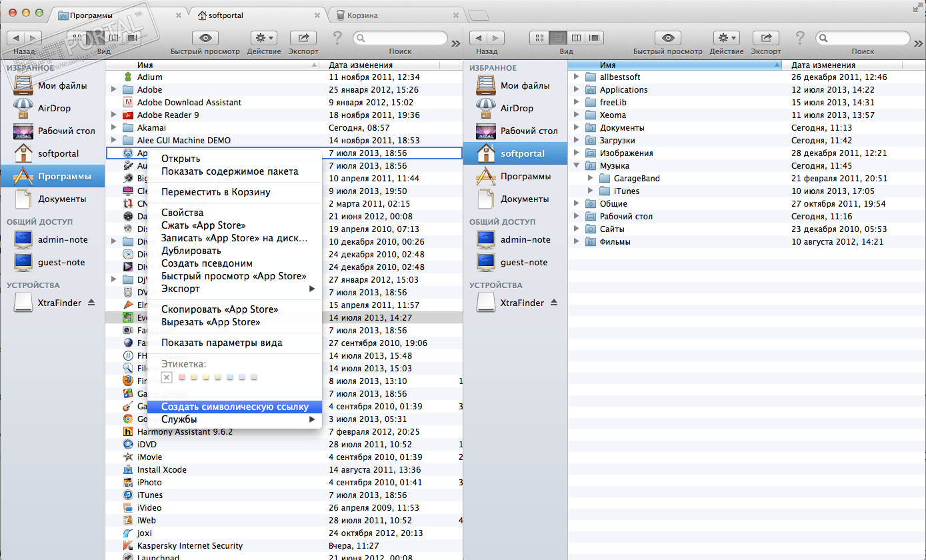Switch left pane to column view

(x=113, y=38)
